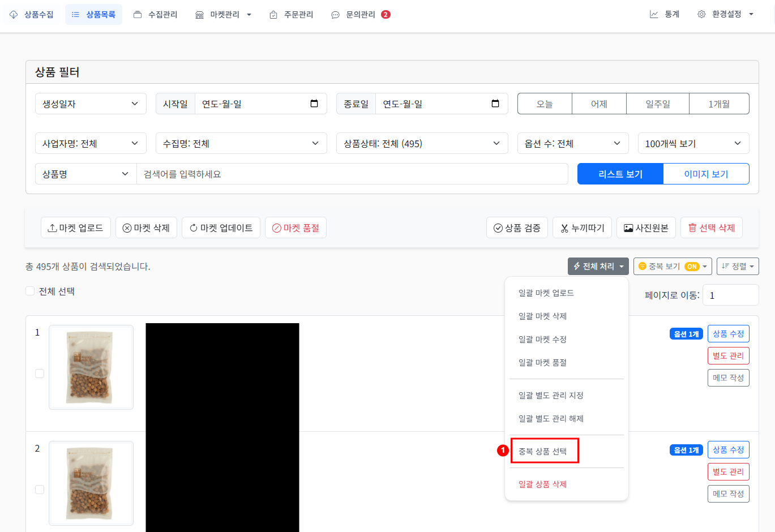Click the 페이지로 이동 page number field
Viewport: 775px width, 532px height.
(x=730, y=295)
